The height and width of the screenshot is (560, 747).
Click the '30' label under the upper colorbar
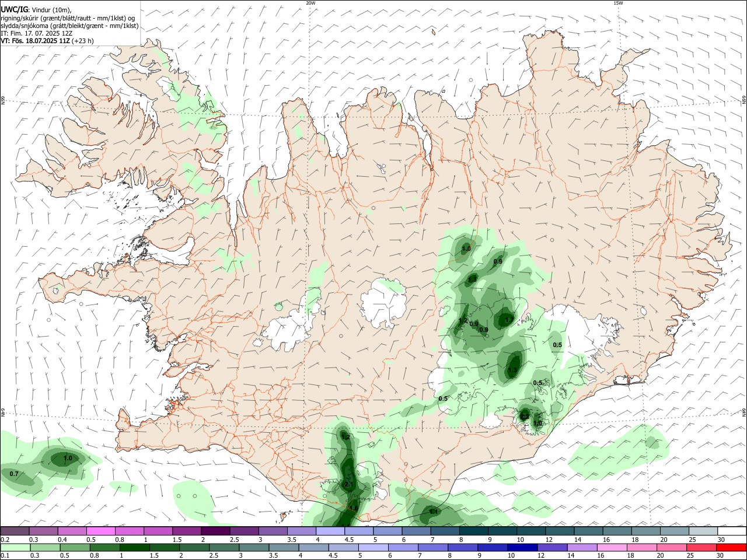[721, 540]
